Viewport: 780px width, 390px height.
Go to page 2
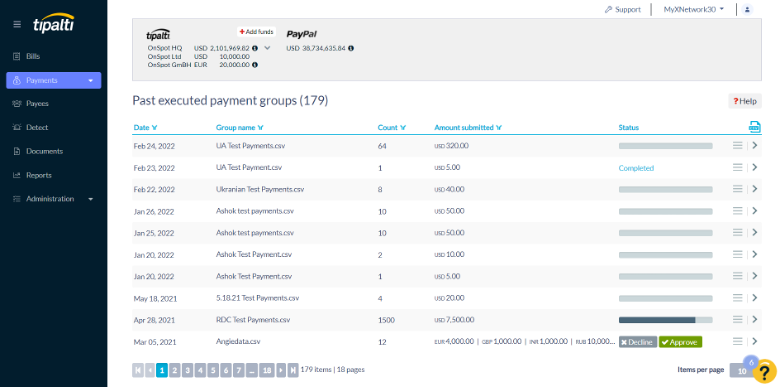[175, 370]
